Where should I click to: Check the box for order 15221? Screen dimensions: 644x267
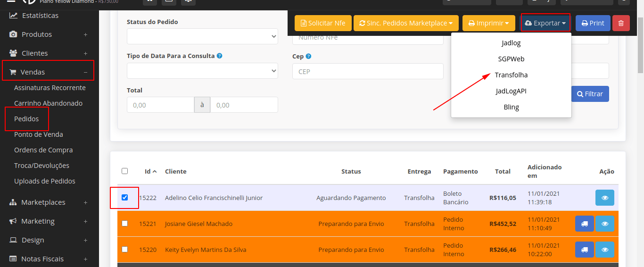[x=124, y=223]
